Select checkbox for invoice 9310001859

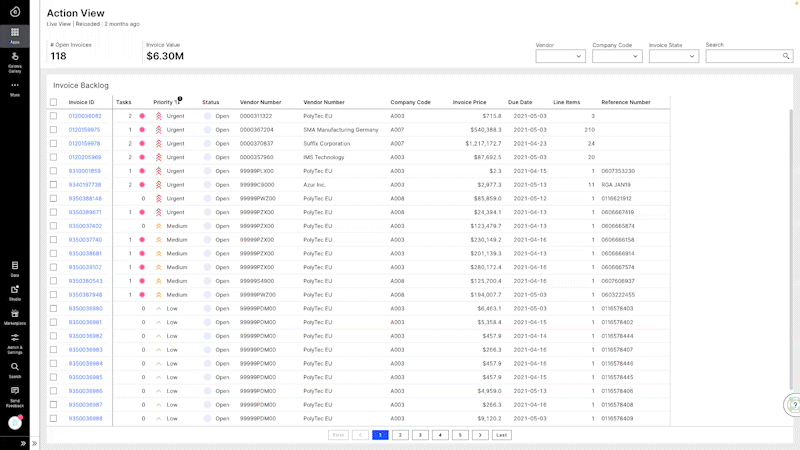tap(54, 171)
